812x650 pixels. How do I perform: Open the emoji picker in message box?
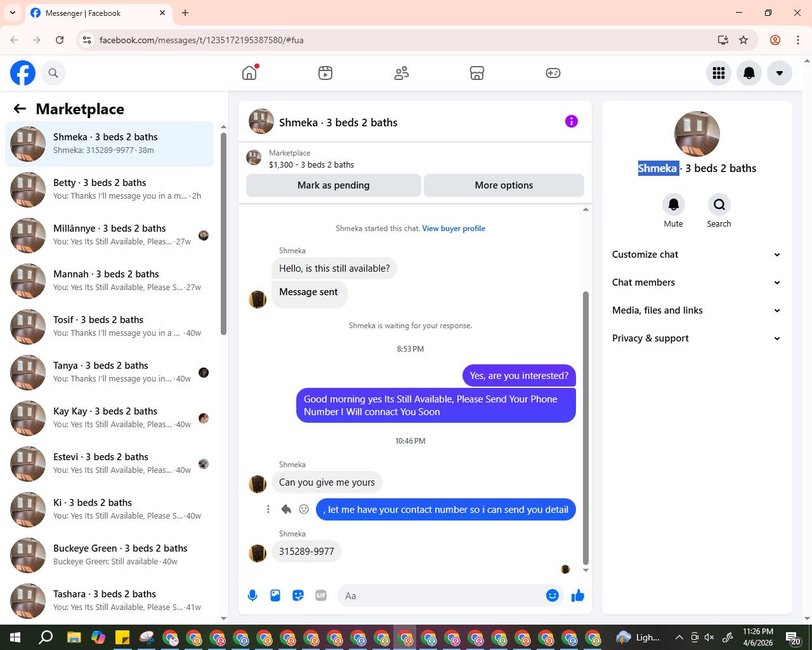click(x=553, y=595)
